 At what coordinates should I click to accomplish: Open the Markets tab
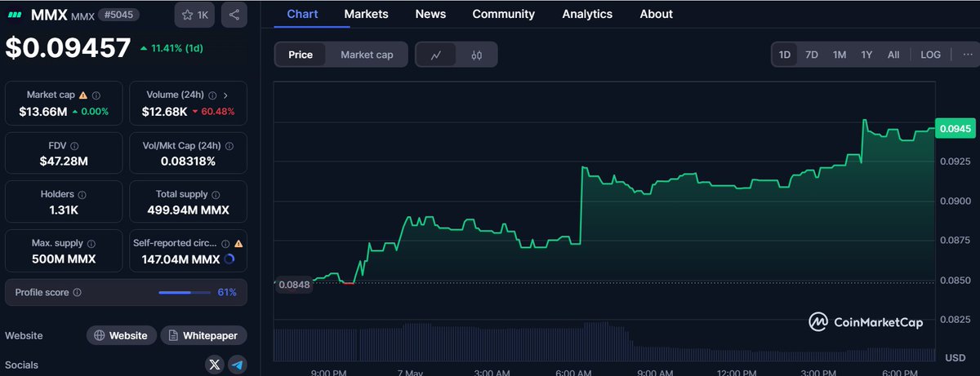click(367, 14)
